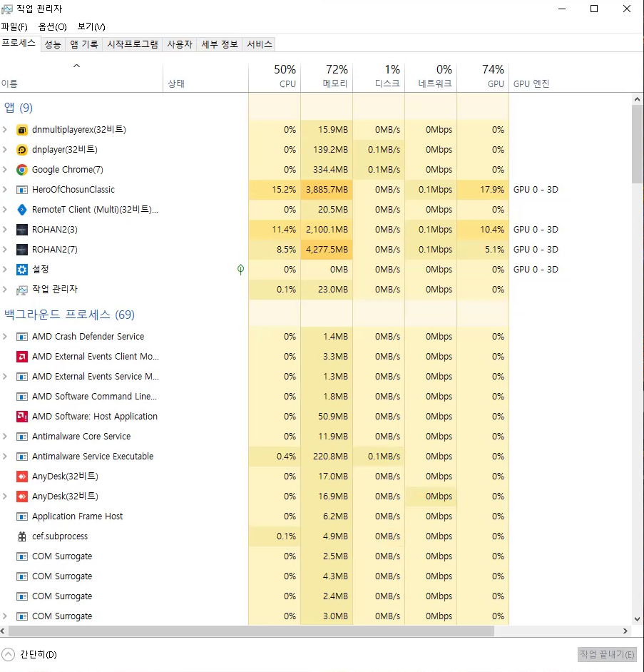644x672 pixels.
Task: Click the Google Chrome icon
Action: (22, 170)
